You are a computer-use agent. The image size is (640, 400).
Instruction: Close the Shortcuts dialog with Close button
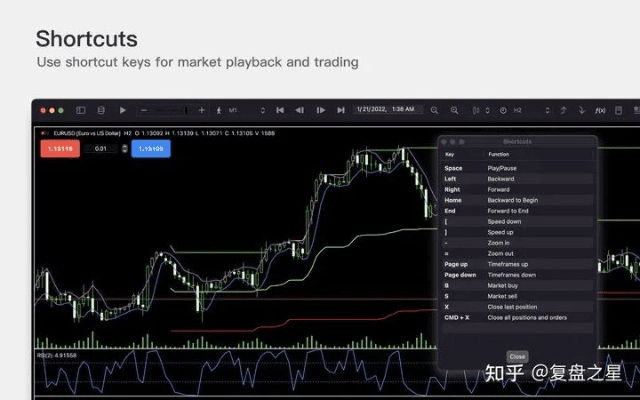(517, 356)
